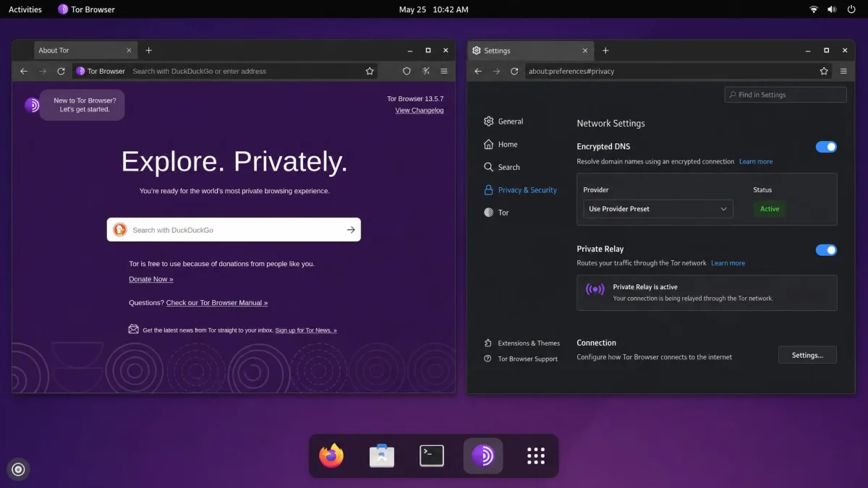
Task: Click the Connection Settings... button
Action: tap(807, 355)
